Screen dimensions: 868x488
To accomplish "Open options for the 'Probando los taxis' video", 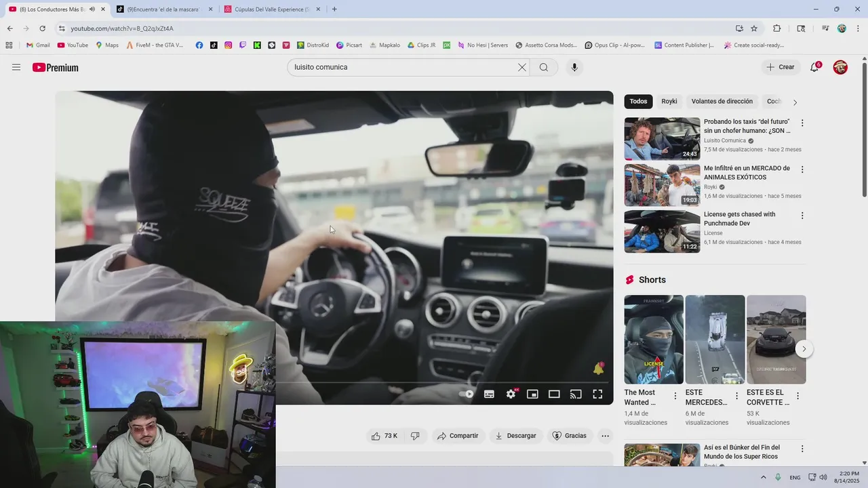I will coord(802,123).
